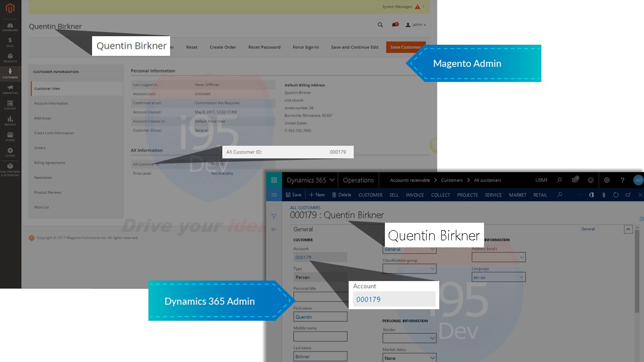The image size is (644, 362).
Task: Open the Dynamics help question mark
Action: click(622, 180)
